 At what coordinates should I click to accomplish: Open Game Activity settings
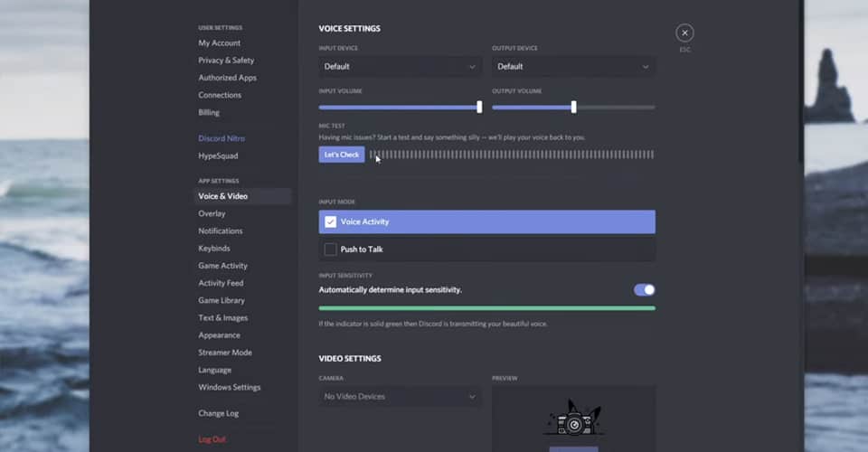pos(222,266)
